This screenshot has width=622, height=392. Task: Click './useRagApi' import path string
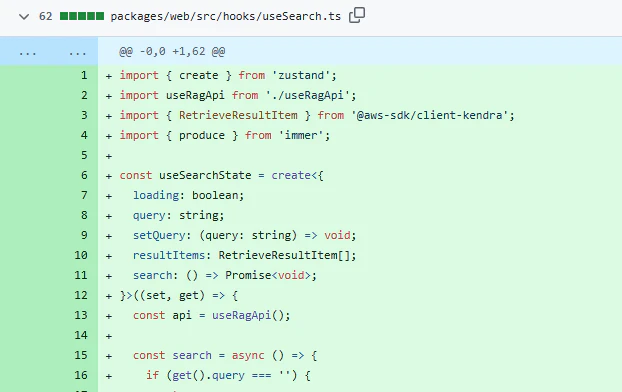(308, 95)
